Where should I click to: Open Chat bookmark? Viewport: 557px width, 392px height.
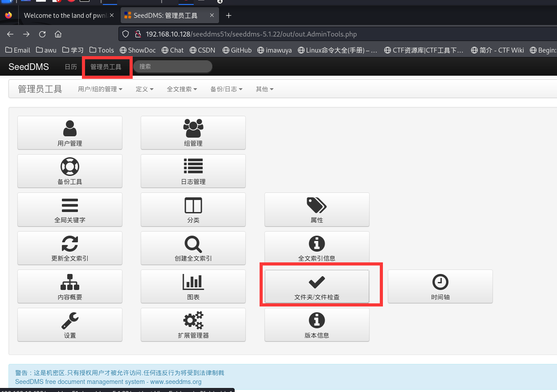[x=172, y=50]
